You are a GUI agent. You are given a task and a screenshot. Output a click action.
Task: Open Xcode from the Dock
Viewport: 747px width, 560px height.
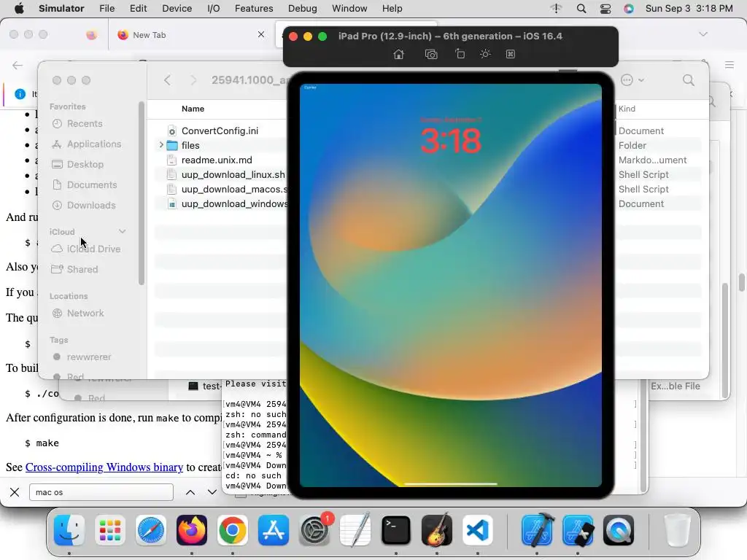[x=537, y=530]
